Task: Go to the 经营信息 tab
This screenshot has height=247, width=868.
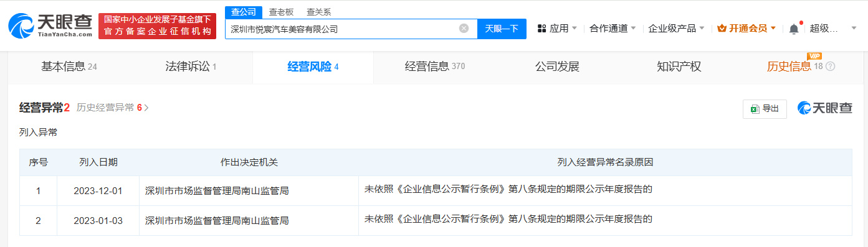Action: click(x=435, y=67)
